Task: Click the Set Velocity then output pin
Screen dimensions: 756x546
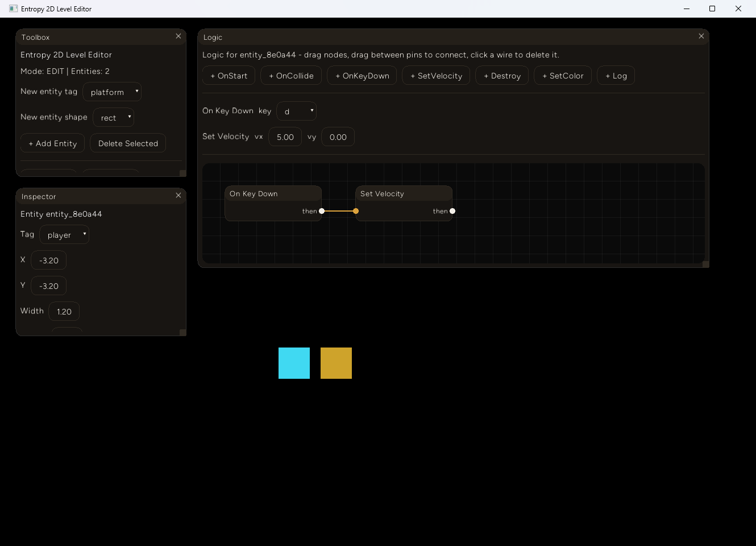Action: click(452, 211)
